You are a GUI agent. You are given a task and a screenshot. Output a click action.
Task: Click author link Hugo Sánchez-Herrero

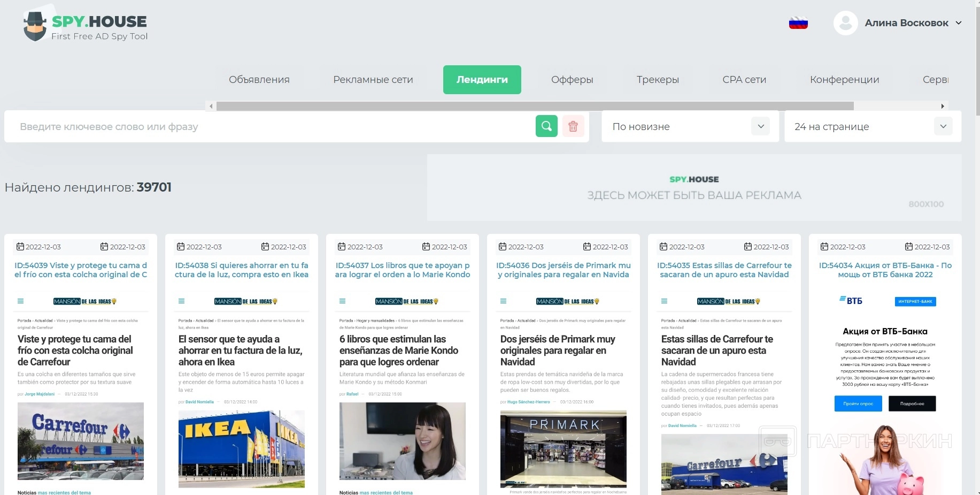[x=528, y=402]
